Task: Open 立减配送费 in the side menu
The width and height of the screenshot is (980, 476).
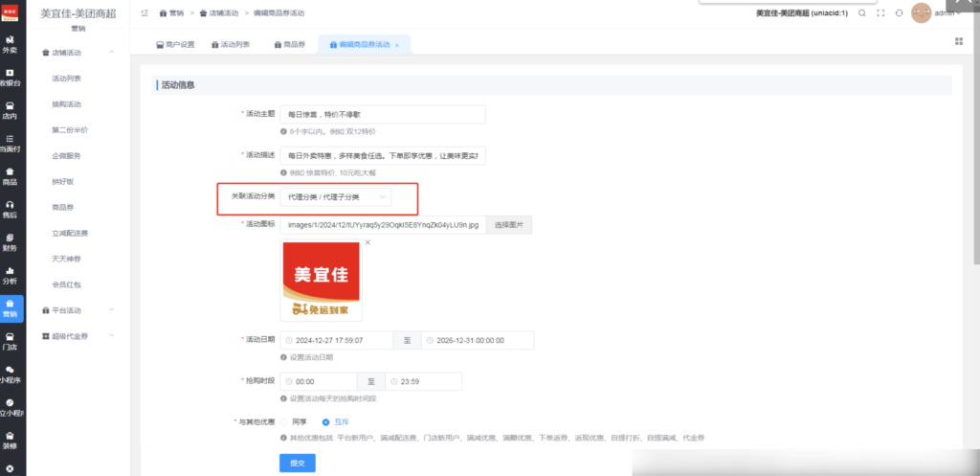Action: [70, 233]
